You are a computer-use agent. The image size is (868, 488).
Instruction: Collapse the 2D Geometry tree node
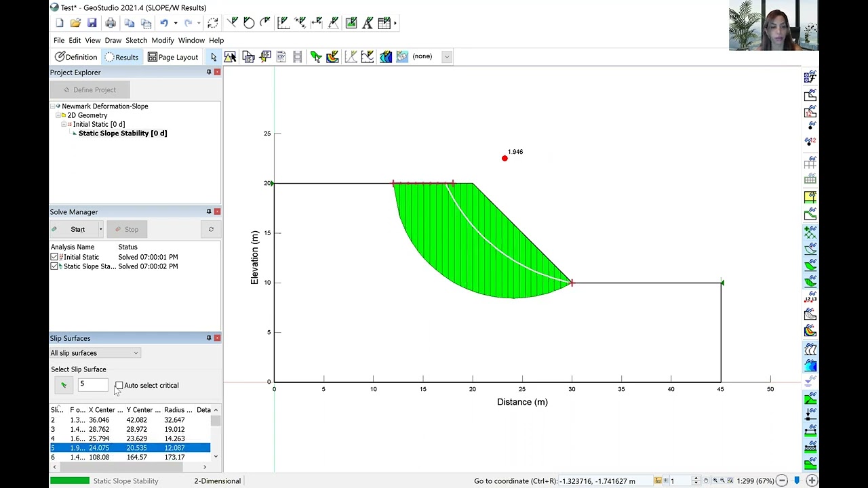(x=58, y=115)
